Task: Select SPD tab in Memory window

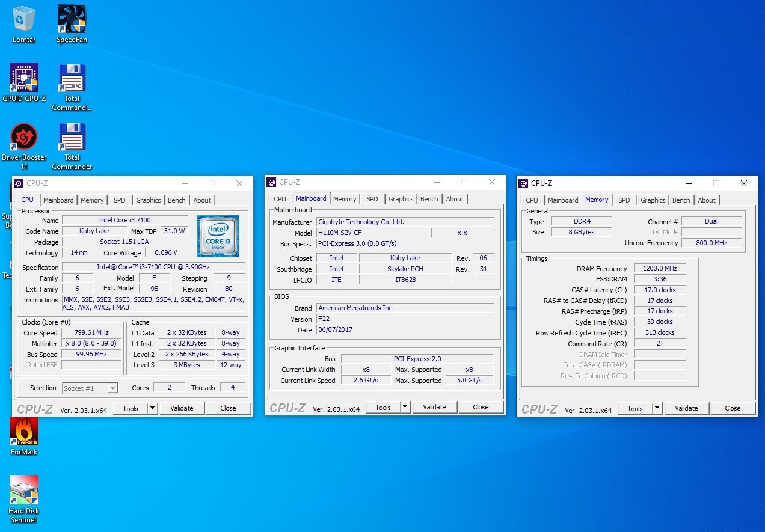Action: click(624, 200)
